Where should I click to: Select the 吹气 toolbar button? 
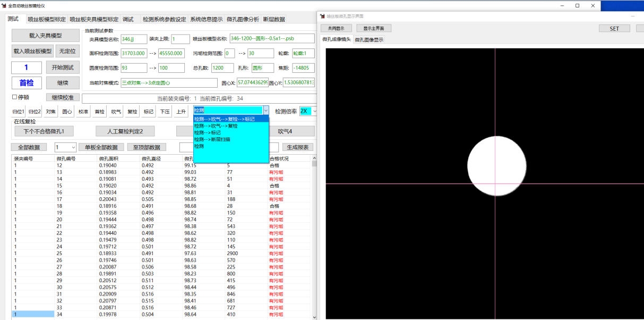click(x=116, y=112)
